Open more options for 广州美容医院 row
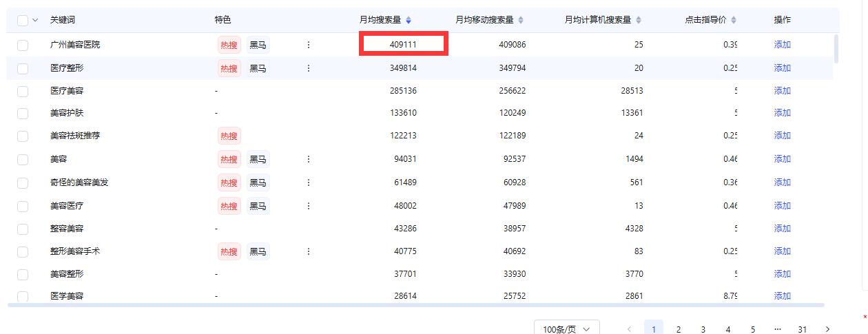This screenshot has height=334, width=868. (308, 45)
